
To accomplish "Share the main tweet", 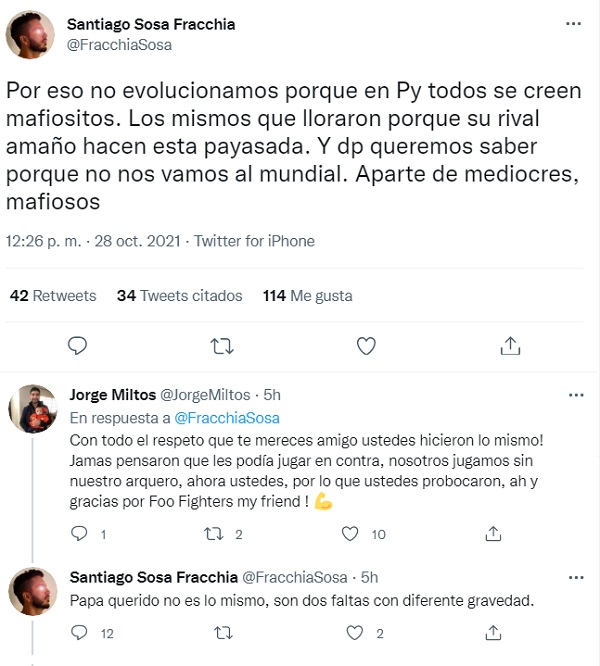I will tap(510, 346).
